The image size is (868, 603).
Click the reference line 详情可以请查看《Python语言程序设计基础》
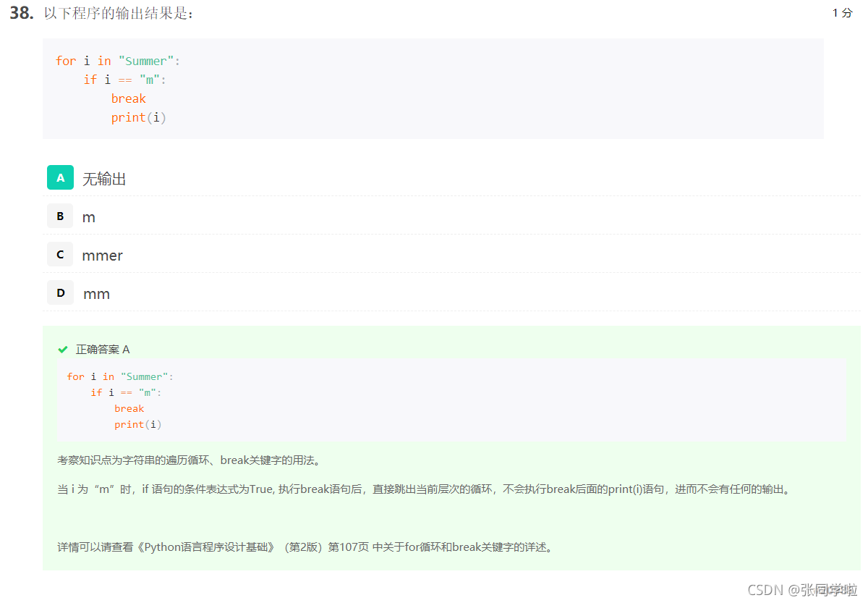coord(307,547)
